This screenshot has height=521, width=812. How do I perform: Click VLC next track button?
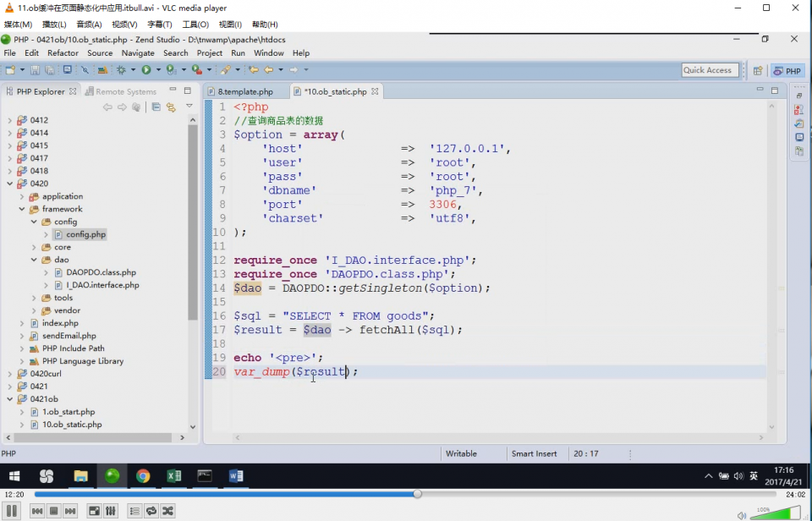70,511
